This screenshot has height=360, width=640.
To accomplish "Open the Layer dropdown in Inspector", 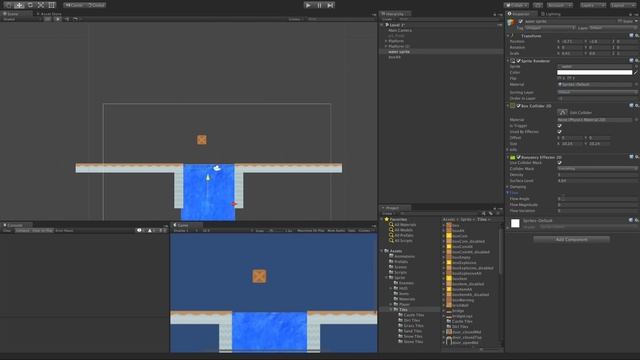I will point(613,28).
